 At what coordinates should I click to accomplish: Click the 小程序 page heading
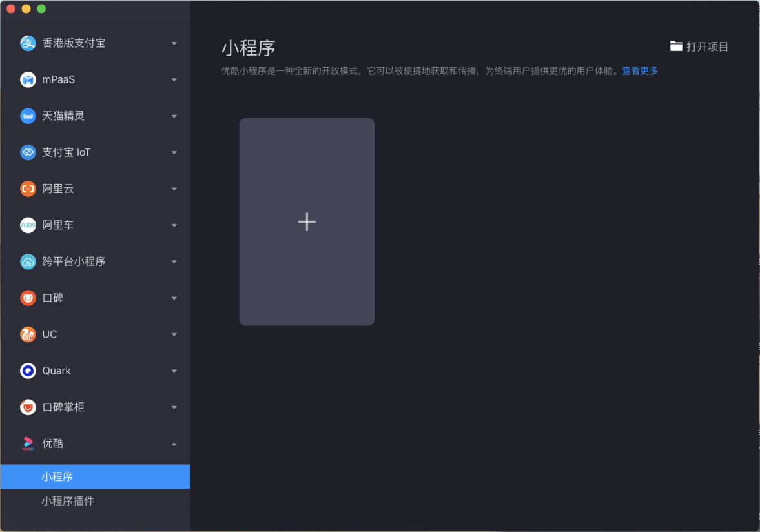click(248, 48)
